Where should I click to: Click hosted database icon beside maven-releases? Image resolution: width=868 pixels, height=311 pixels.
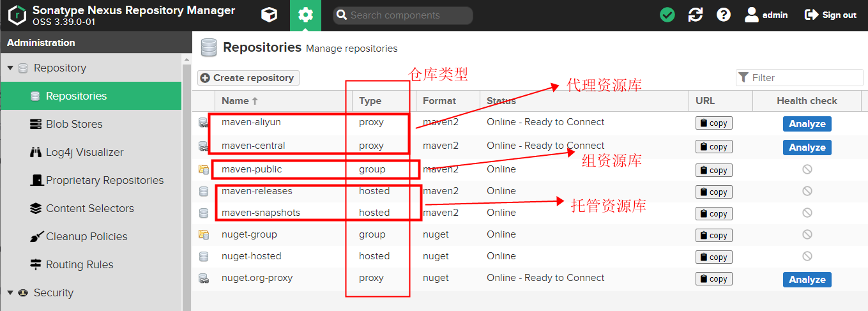coord(204,191)
